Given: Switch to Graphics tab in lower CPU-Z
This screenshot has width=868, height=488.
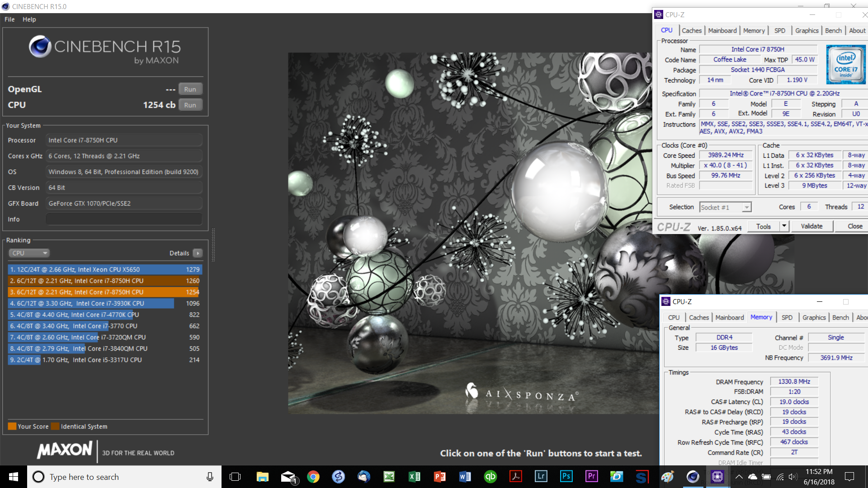Looking at the screenshot, I should [814, 318].
